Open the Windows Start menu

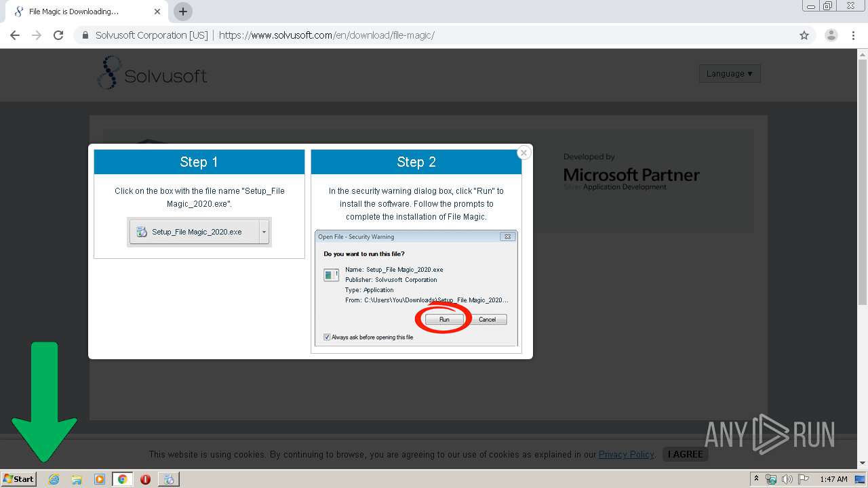coord(18,479)
